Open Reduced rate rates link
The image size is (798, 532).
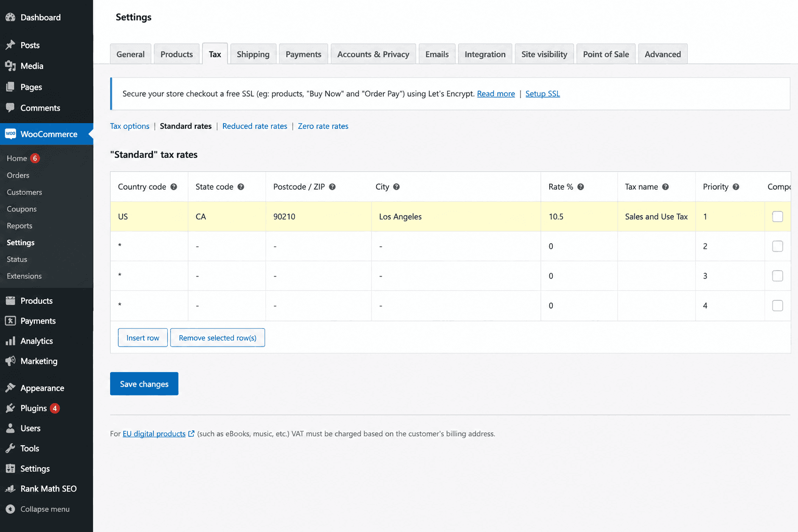click(x=255, y=126)
